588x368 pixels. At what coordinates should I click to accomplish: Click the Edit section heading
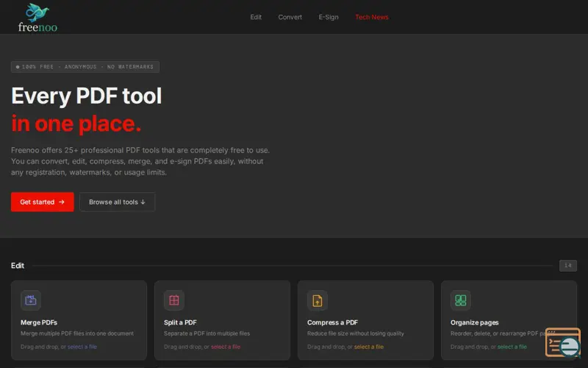pyautogui.click(x=18, y=266)
